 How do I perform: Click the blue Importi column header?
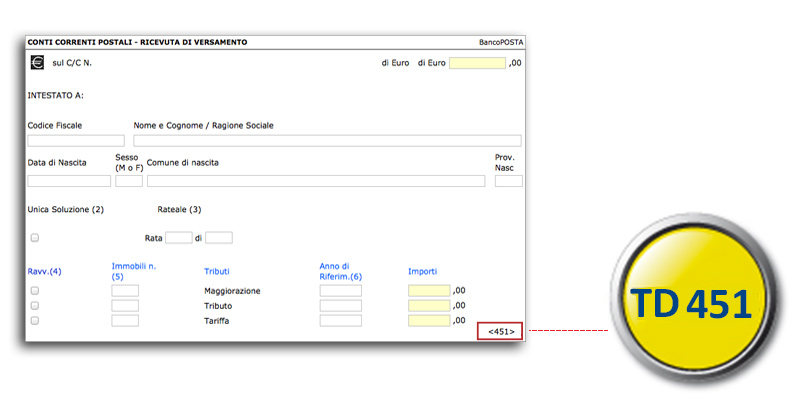coord(422,272)
